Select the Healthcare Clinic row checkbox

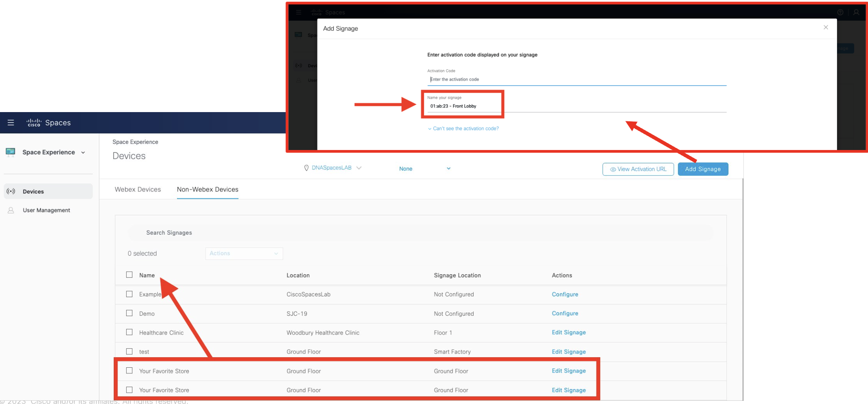129,332
